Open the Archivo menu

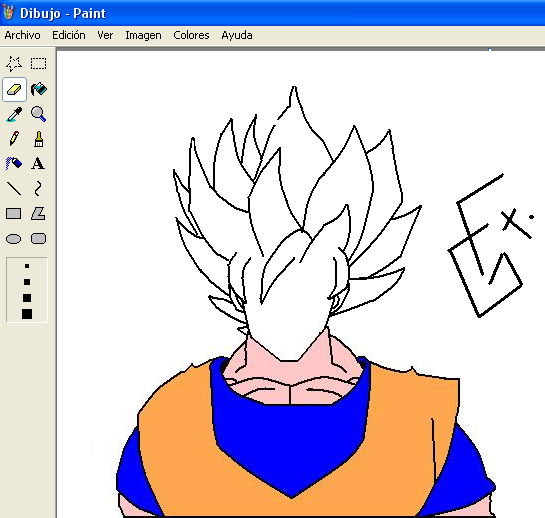click(x=22, y=35)
